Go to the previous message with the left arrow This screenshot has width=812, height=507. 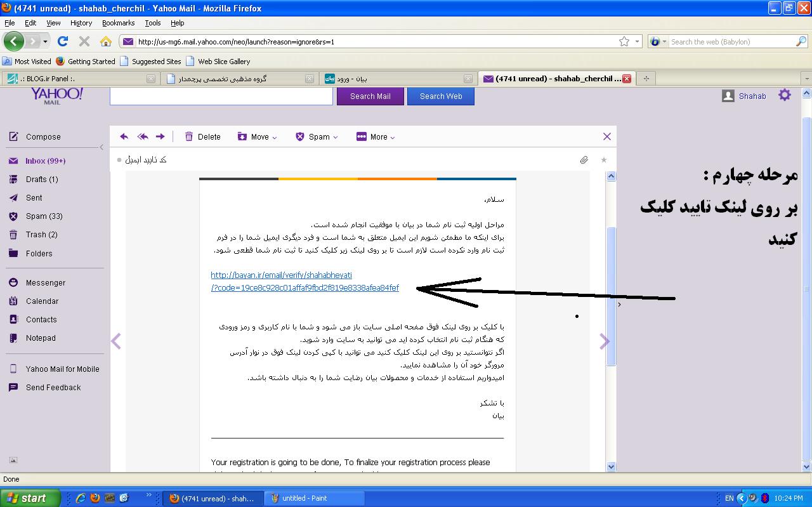116,341
